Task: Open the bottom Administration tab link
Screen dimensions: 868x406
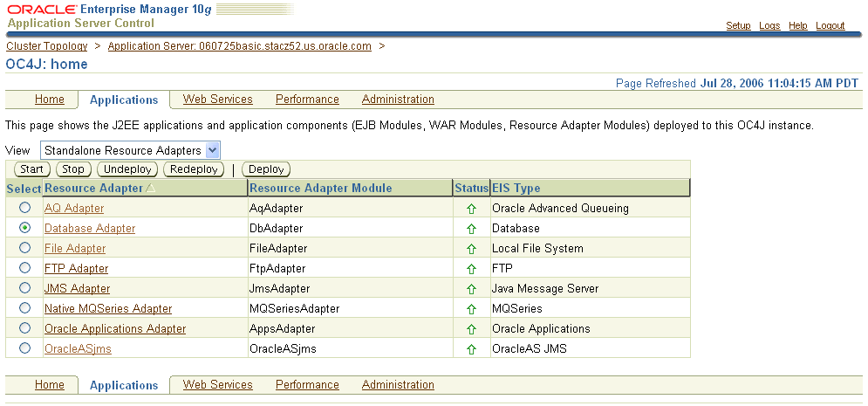Action: click(x=398, y=384)
